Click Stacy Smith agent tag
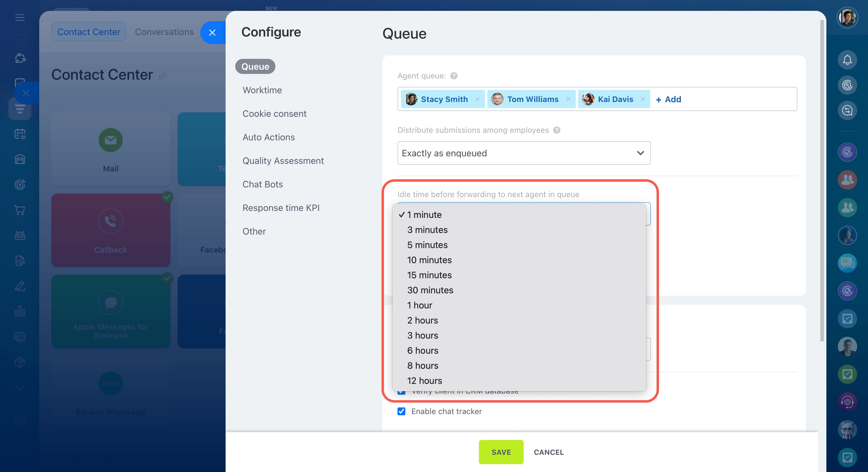The width and height of the screenshot is (868, 472). click(x=442, y=99)
